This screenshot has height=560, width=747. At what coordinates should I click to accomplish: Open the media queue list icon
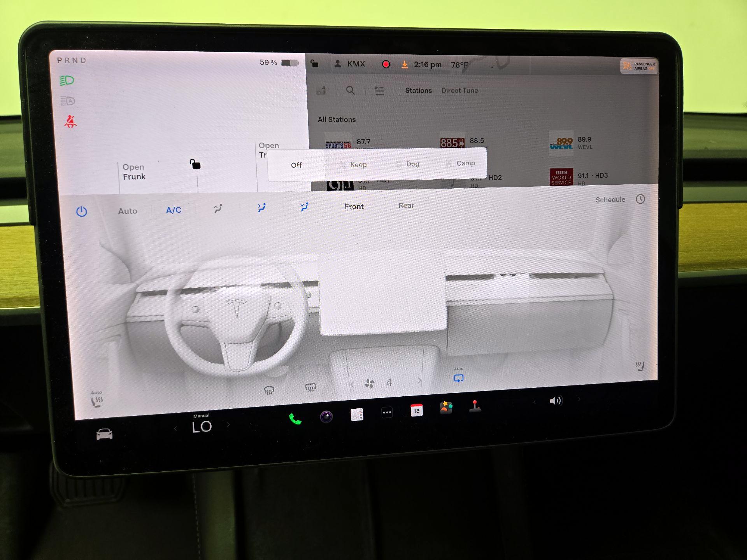click(379, 91)
